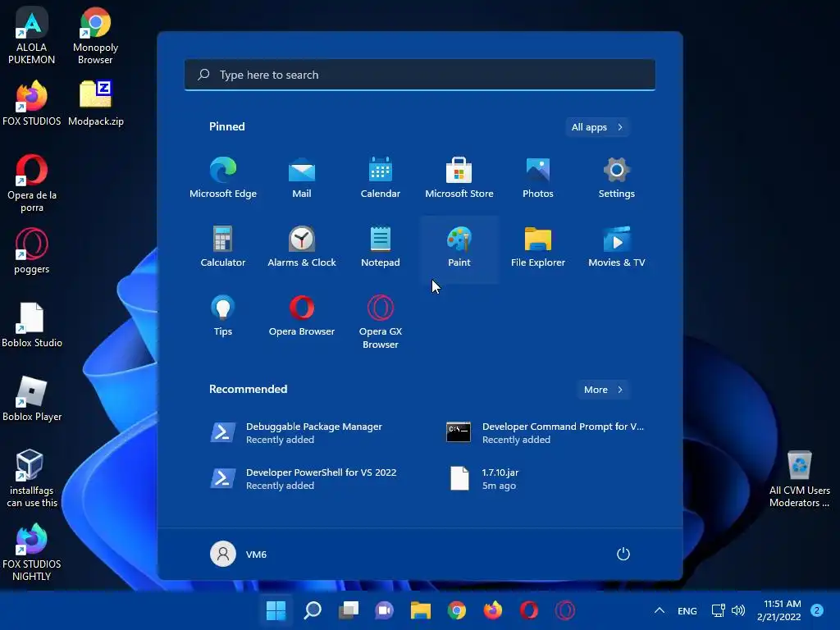Select the poggers desktop shortcut
This screenshot has height=630, width=840.
[32, 251]
